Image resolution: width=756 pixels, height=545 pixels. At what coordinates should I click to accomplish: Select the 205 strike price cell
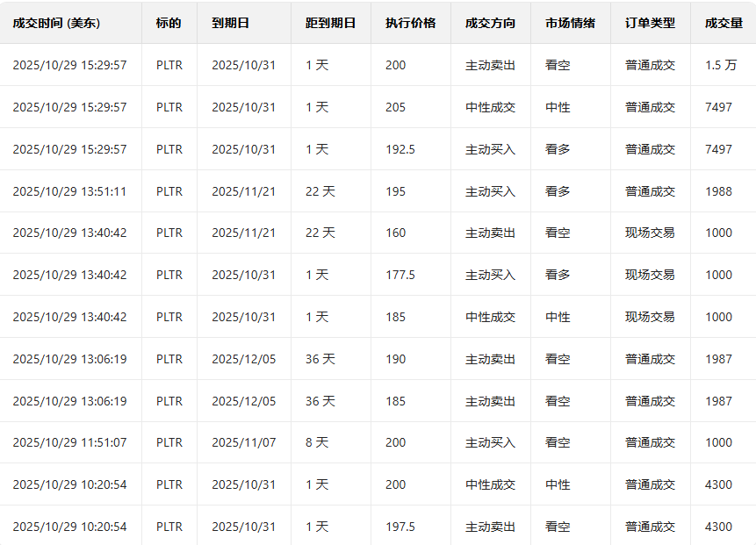click(x=395, y=107)
